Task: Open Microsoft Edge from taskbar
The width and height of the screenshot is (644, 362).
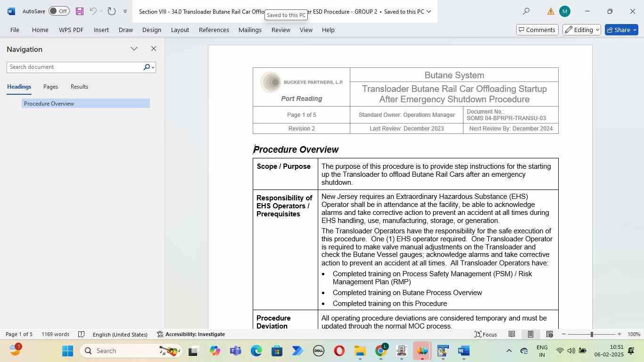Action: pos(256,351)
